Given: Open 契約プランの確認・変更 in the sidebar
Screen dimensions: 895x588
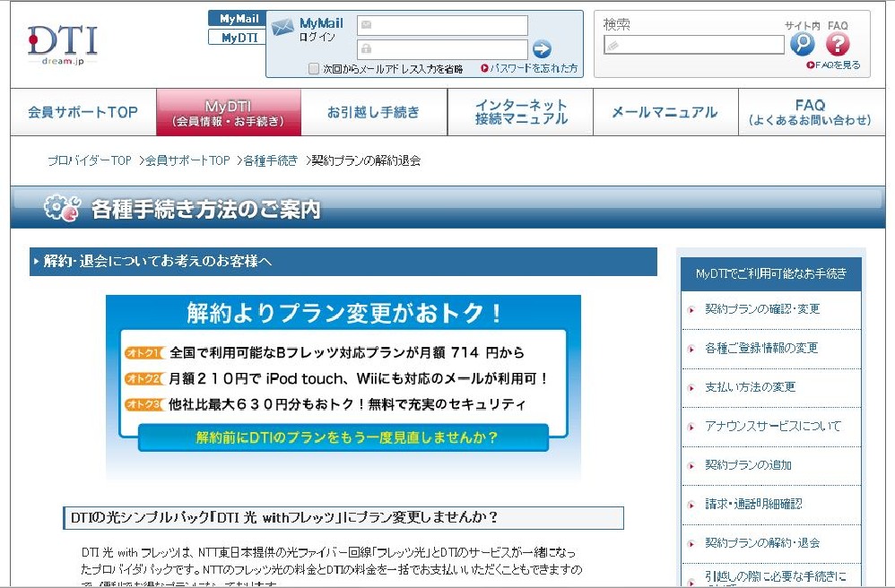Looking at the screenshot, I should tap(761, 309).
